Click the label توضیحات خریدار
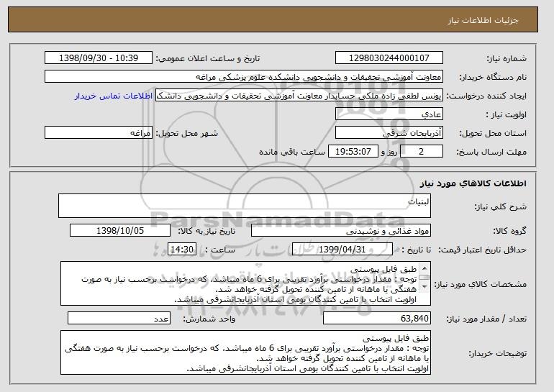Screen dimensions: 554x392 point(497,353)
